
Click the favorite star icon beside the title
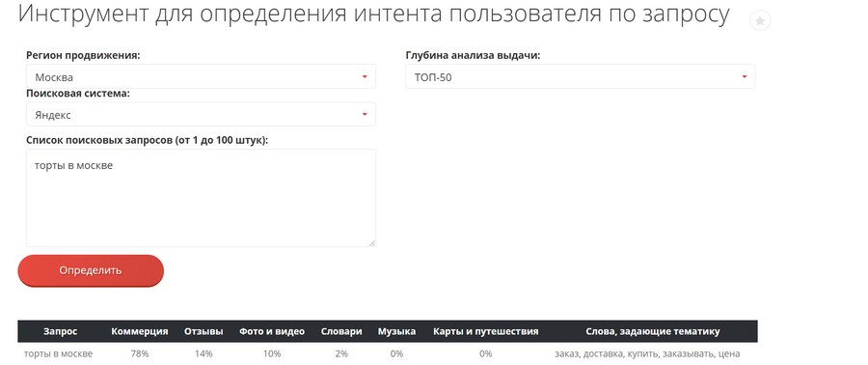pyautogui.click(x=760, y=21)
